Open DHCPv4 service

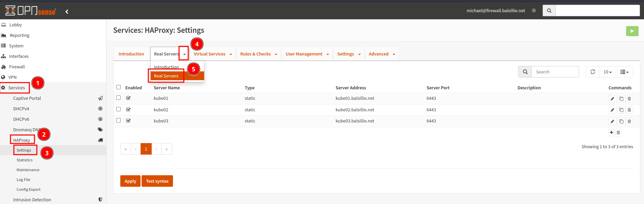21,109
